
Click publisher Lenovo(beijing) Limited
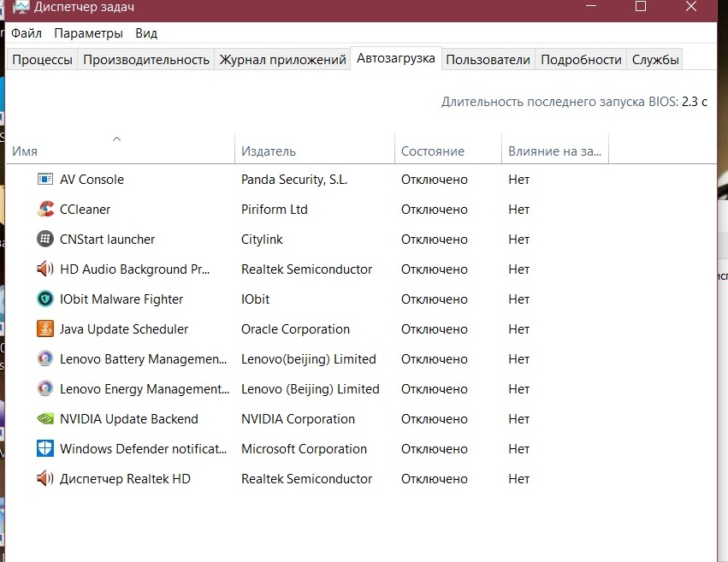pyautogui.click(x=309, y=359)
